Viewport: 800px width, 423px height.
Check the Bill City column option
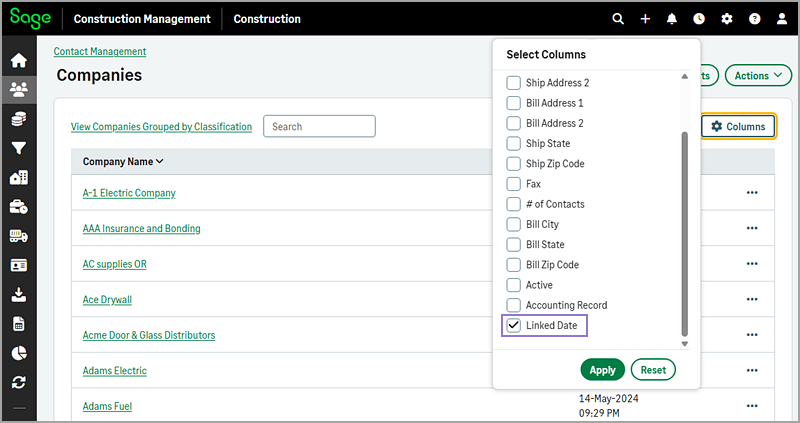tap(514, 224)
